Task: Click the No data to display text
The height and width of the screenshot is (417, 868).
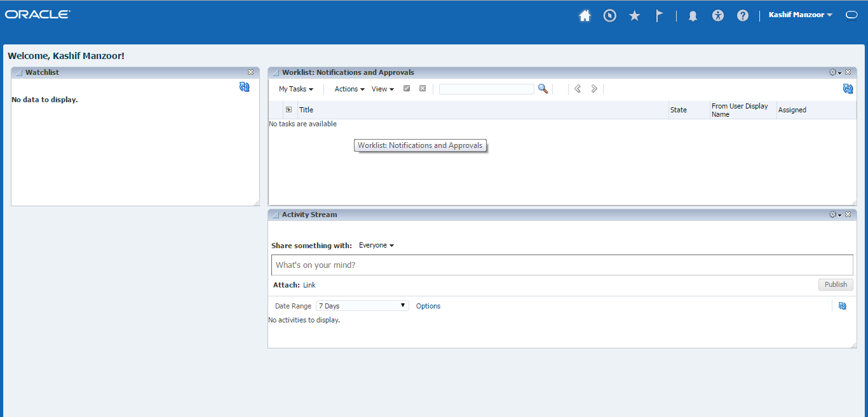Action: pyautogui.click(x=44, y=100)
